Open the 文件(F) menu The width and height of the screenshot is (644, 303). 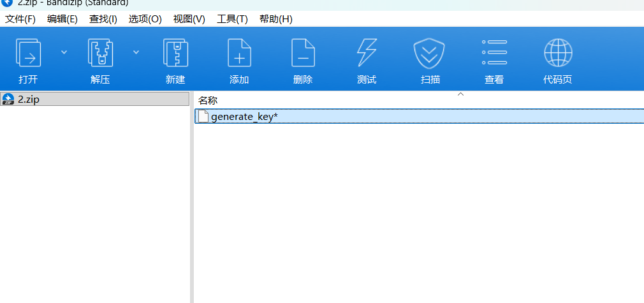[20, 19]
